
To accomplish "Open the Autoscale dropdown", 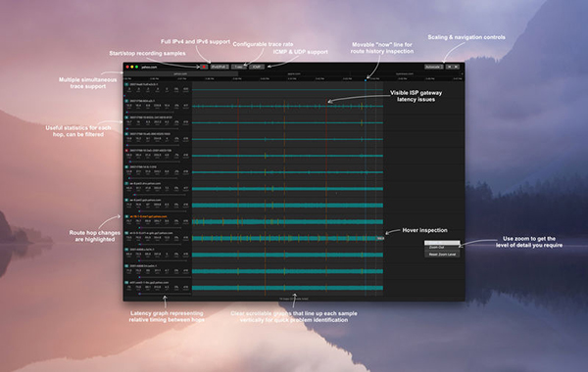I will pos(434,67).
